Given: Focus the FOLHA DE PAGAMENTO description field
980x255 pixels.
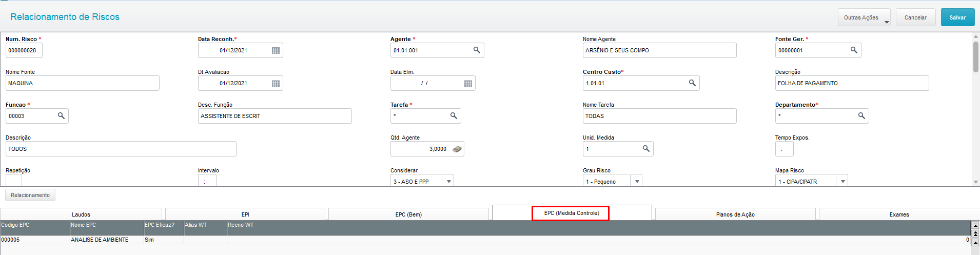Looking at the screenshot, I should pos(852,83).
